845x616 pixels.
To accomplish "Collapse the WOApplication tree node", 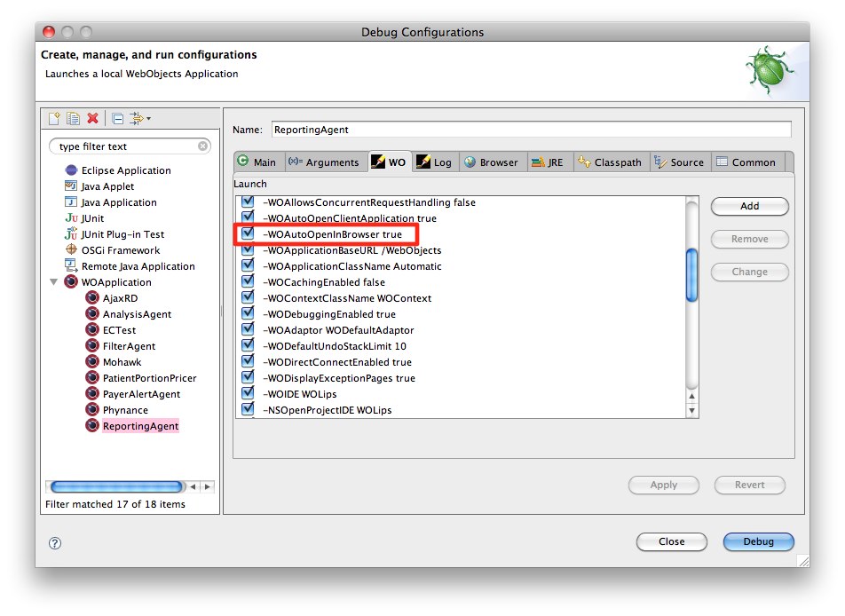I will pos(54,282).
